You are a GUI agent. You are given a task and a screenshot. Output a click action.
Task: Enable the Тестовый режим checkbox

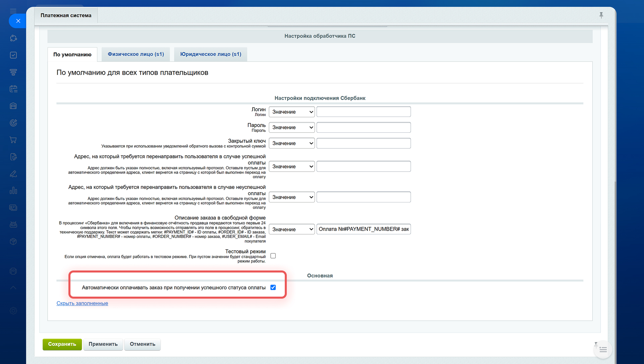tap(273, 256)
